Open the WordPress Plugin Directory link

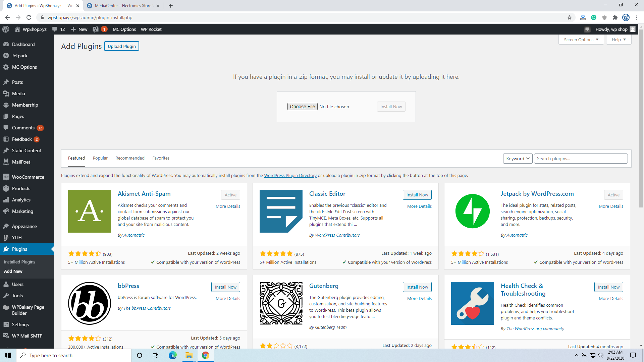click(x=290, y=175)
